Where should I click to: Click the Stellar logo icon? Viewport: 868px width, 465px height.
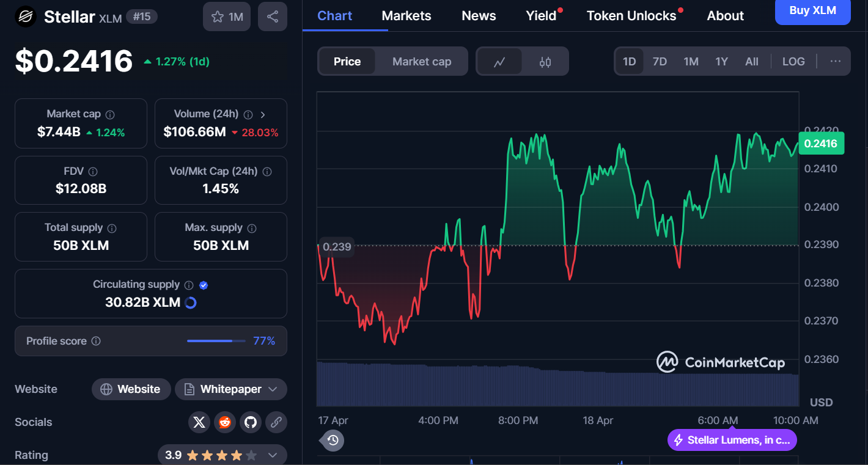click(25, 16)
